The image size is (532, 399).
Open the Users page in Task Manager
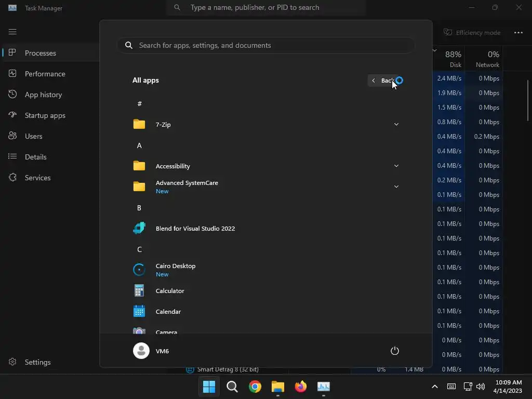[x=51, y=136]
